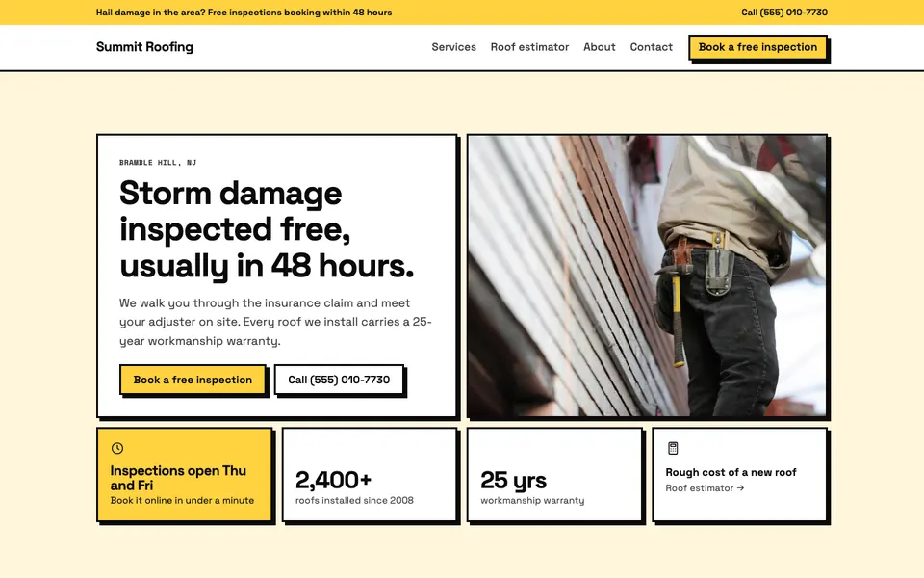
Task: Click the roofs installed since 2008 caption
Action: click(x=354, y=500)
